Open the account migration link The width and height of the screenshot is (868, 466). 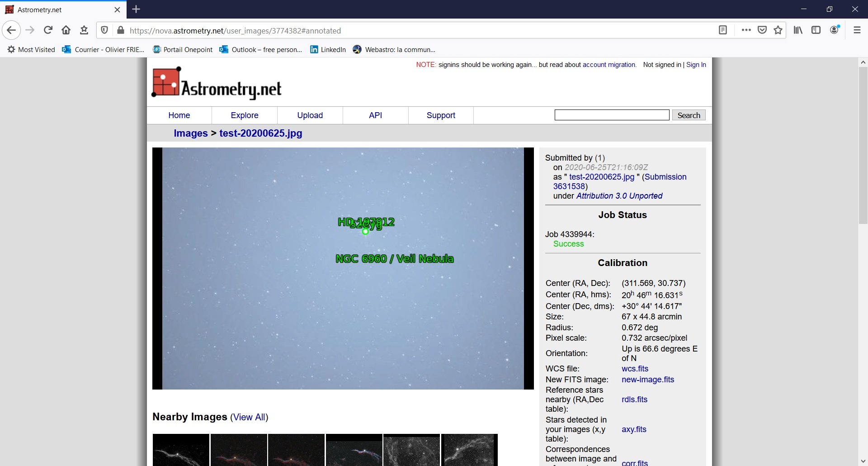(x=609, y=65)
